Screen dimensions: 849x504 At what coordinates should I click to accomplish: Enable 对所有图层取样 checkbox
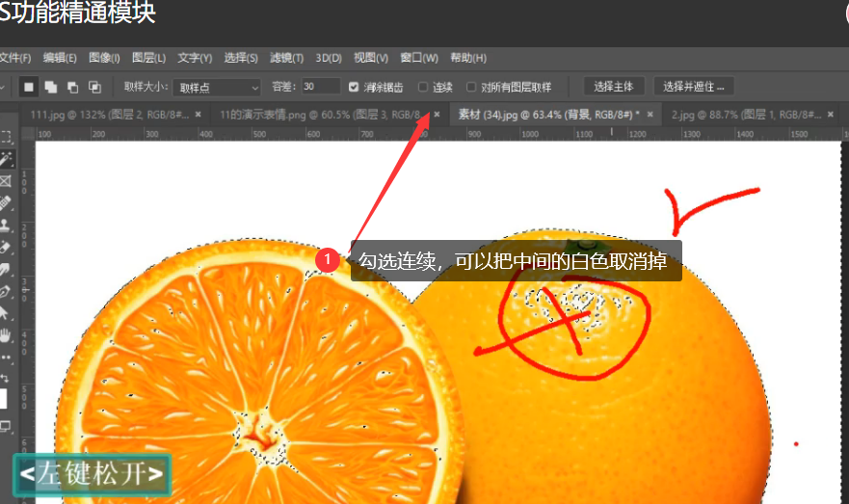pos(471,87)
